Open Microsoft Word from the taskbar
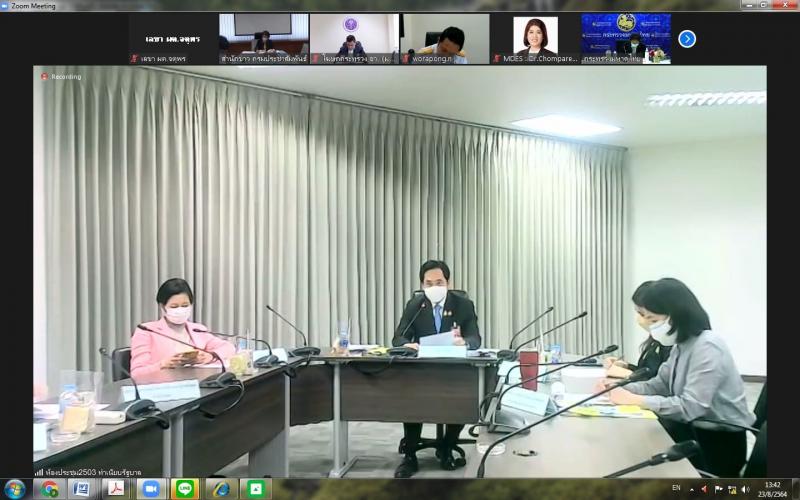 coord(82,489)
